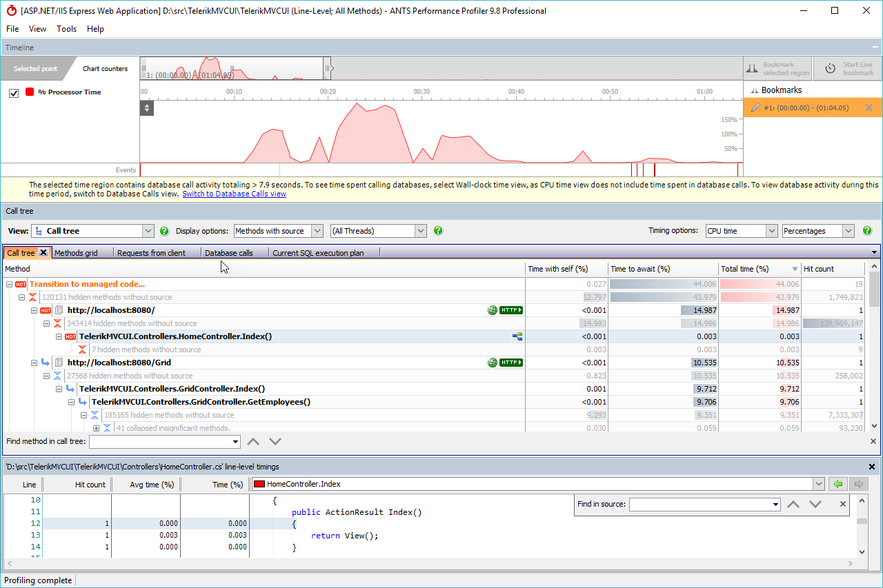Image resolution: width=883 pixels, height=588 pixels.
Task: Click the next-match down arrow beside Find in source
Action: click(x=816, y=504)
